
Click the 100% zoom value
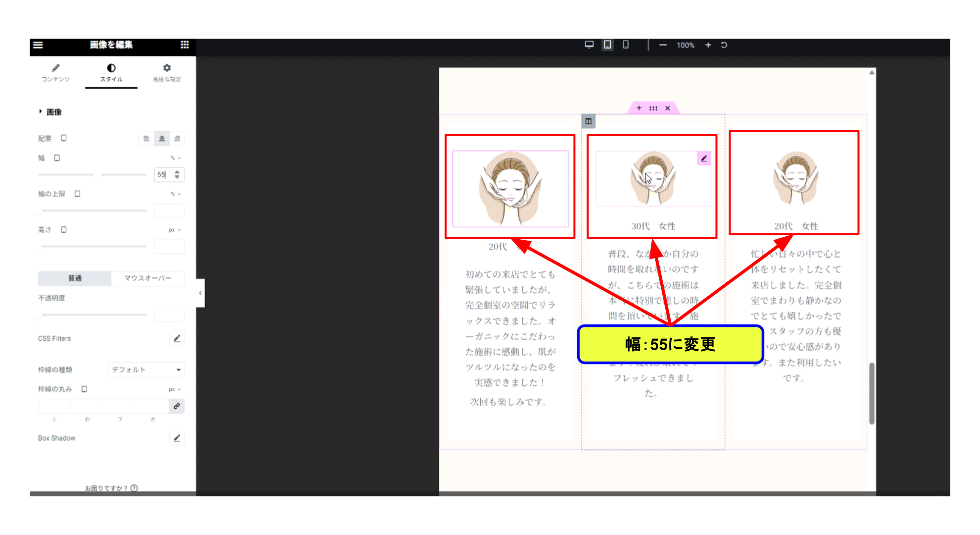tap(686, 45)
